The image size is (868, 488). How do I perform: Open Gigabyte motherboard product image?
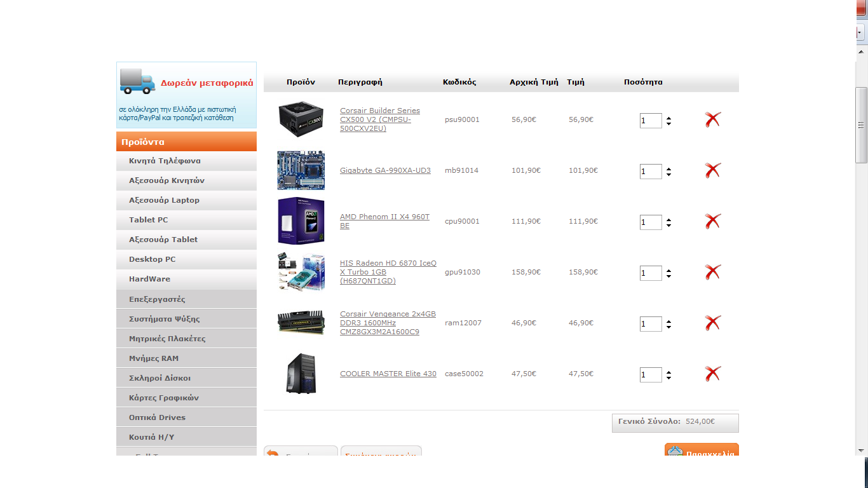click(301, 170)
